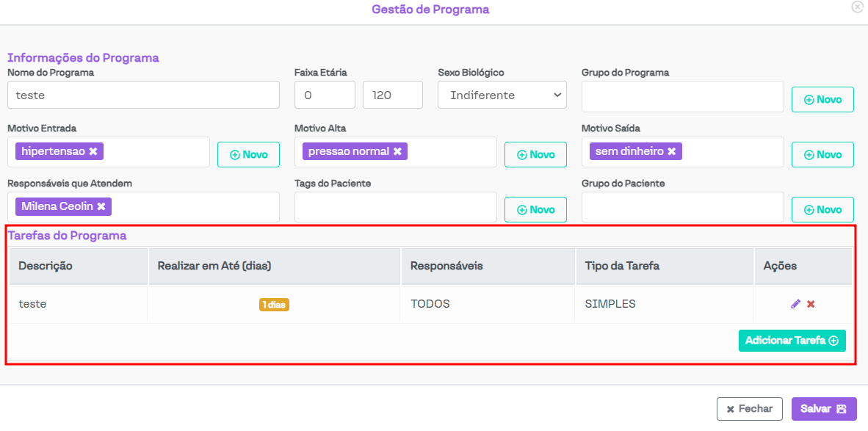
Task: Click the pencil edit icon for task teste
Action: click(x=795, y=304)
